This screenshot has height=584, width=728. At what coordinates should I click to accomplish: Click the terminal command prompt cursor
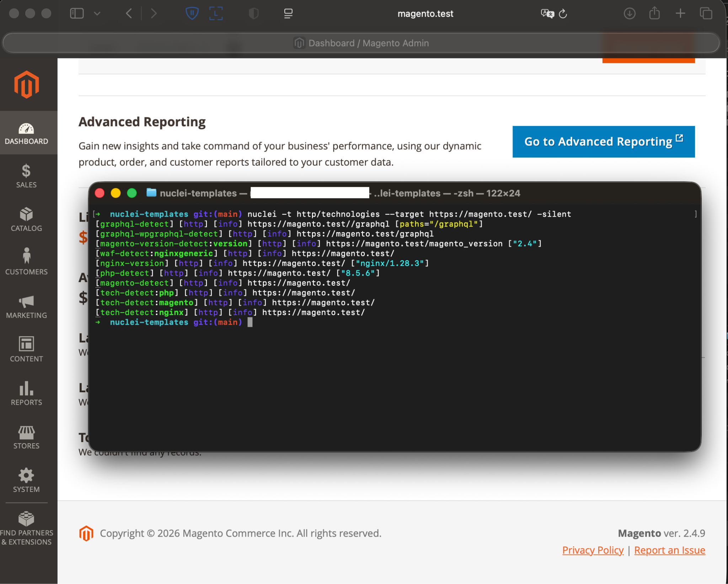pos(250,322)
